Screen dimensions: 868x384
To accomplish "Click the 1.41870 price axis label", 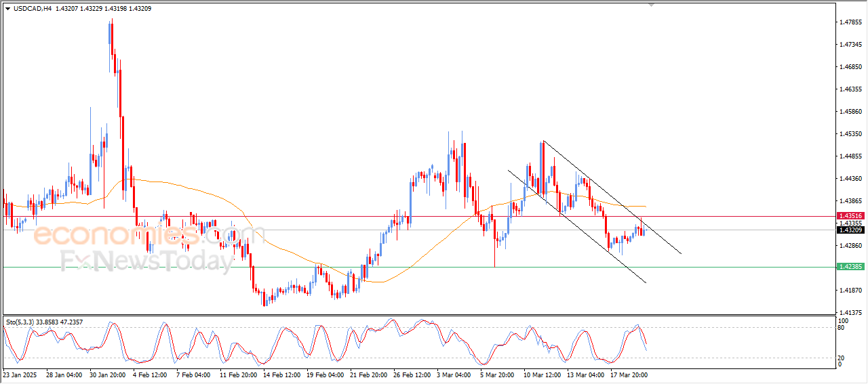I will coord(850,291).
